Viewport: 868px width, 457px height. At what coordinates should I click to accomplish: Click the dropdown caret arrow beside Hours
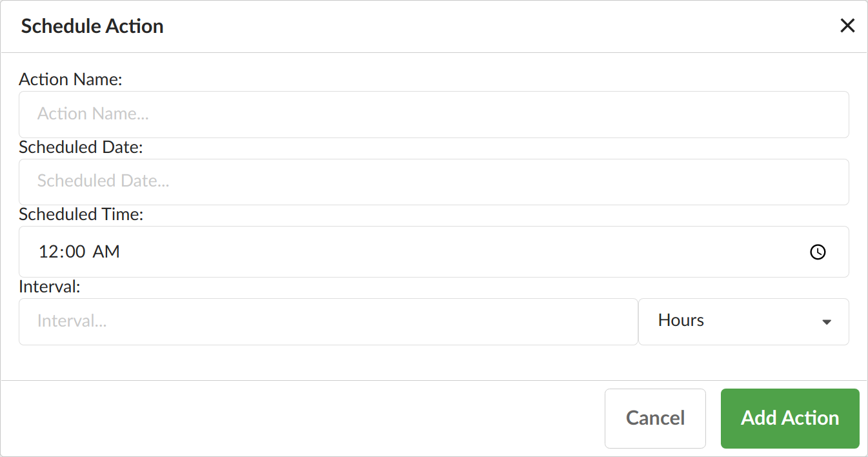coord(826,322)
